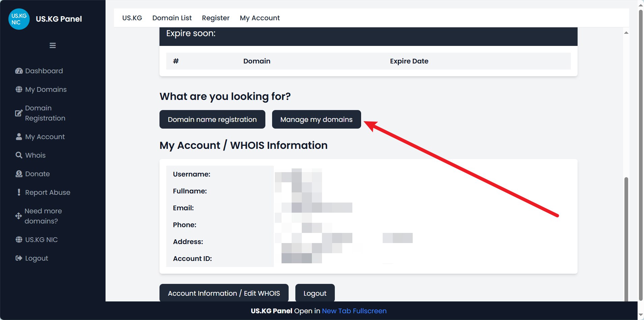
Task: Open Dashboard in the sidebar
Action: [44, 71]
